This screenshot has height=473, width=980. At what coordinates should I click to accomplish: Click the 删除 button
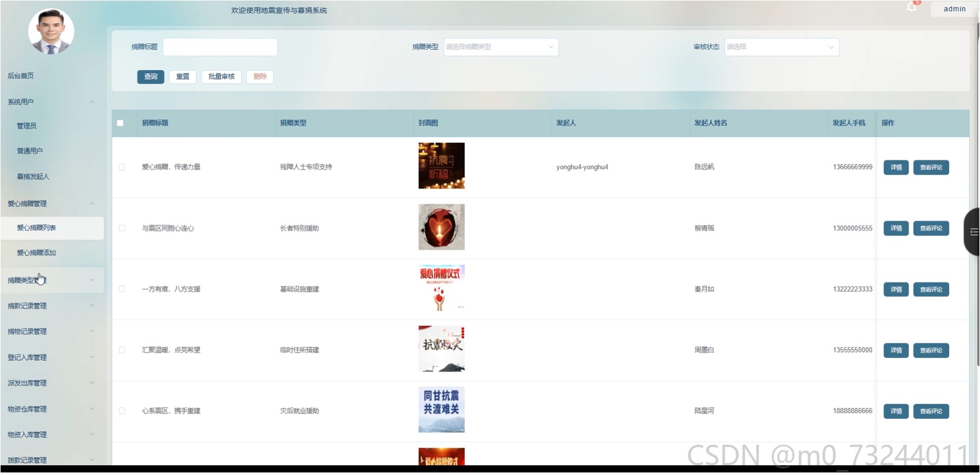[260, 77]
